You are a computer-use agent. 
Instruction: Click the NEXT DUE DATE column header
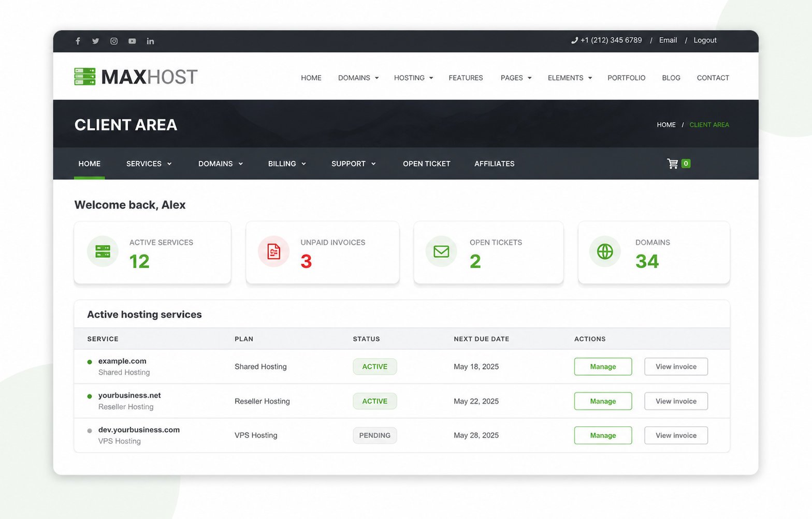tap(482, 339)
